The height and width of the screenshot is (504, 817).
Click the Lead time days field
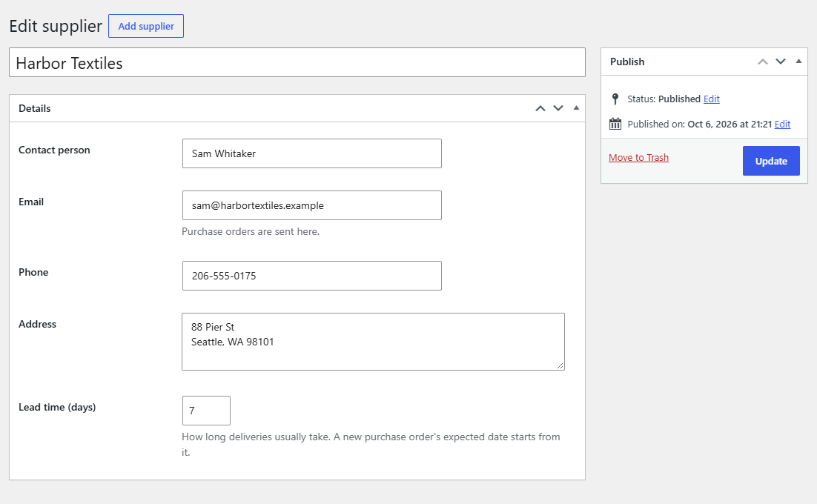[206, 411]
